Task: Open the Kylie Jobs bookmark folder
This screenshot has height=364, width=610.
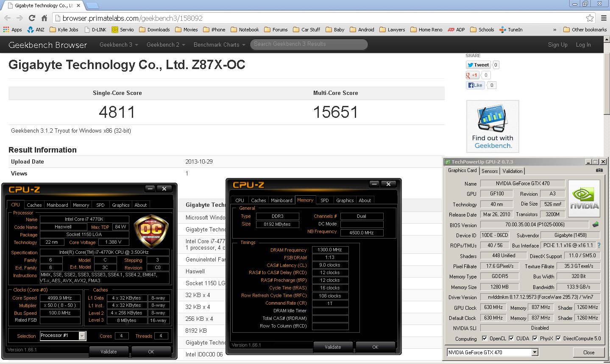Action: [64, 30]
